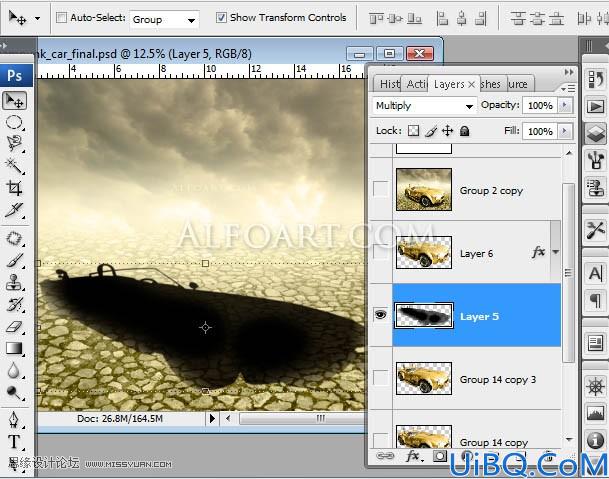The image size is (609, 479).
Task: Open the status bar info arrow
Action: [x=212, y=419]
